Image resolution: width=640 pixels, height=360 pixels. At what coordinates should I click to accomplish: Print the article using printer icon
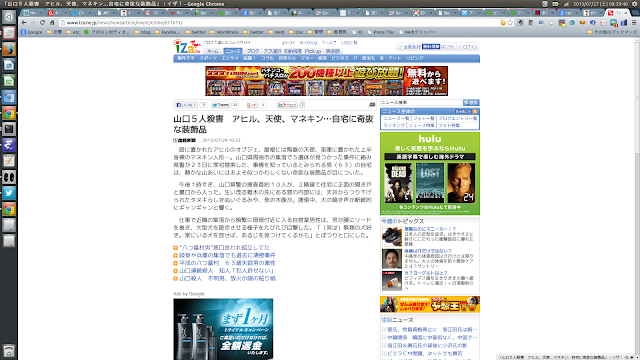pos(372,105)
